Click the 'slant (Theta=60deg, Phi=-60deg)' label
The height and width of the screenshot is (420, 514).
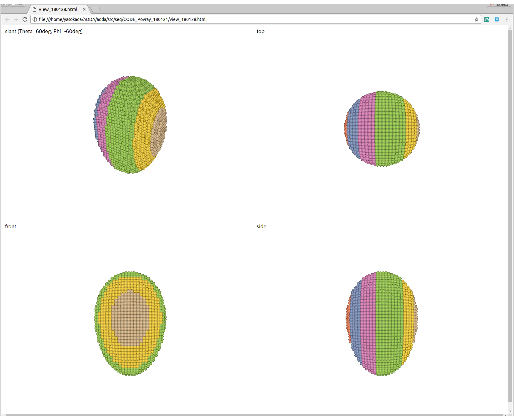click(44, 31)
